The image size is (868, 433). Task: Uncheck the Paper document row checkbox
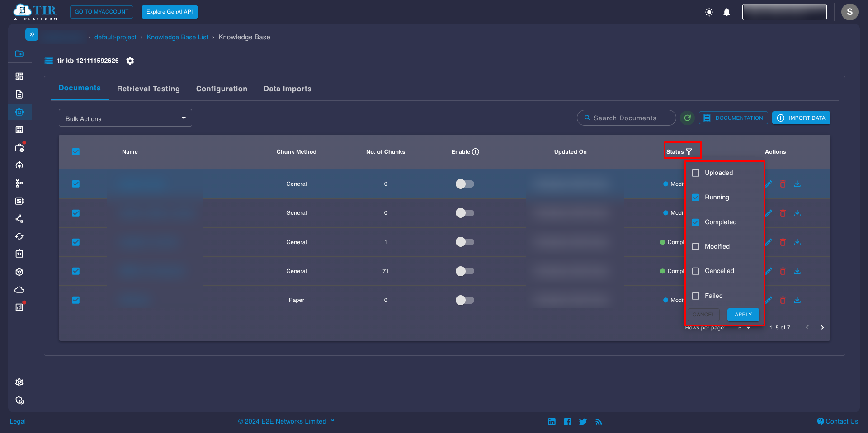pos(76,300)
